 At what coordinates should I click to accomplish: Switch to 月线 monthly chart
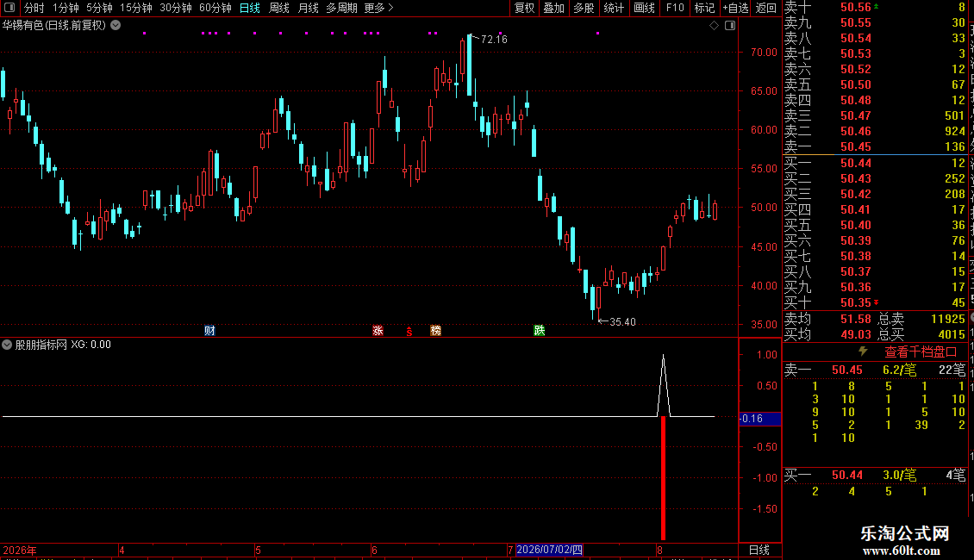click(x=308, y=8)
